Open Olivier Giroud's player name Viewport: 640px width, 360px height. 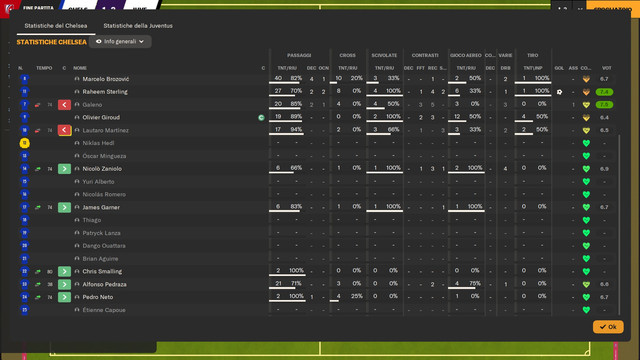(x=101, y=118)
